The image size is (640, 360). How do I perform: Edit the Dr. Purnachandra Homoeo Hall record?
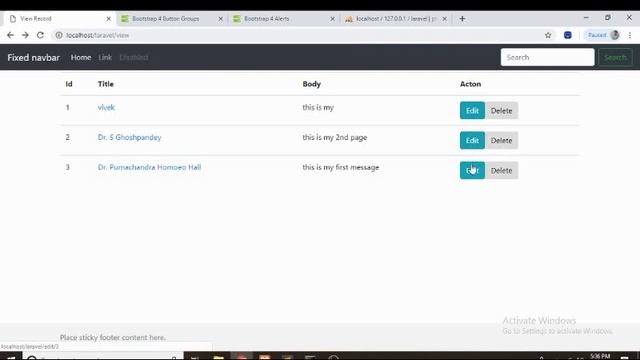[472, 171]
